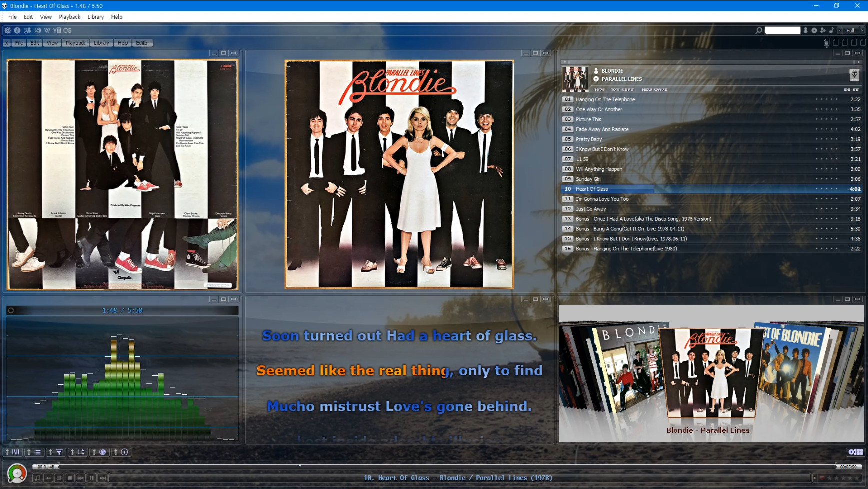868x489 pixels.
Task: Open the Full layout mode selector
Action: pos(850,30)
